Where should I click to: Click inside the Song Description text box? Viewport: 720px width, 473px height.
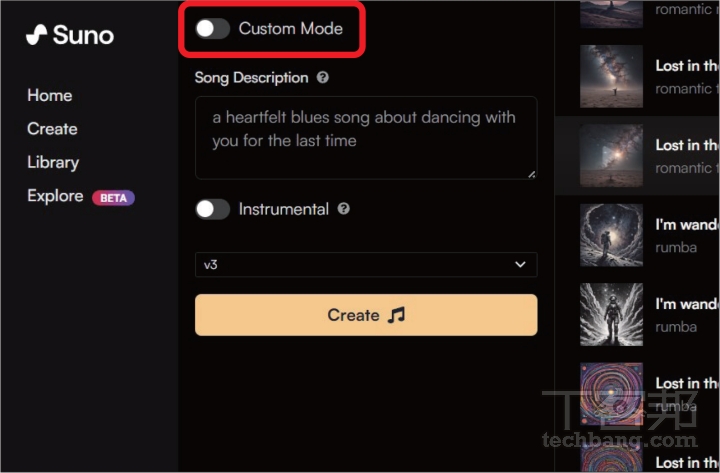[366, 138]
